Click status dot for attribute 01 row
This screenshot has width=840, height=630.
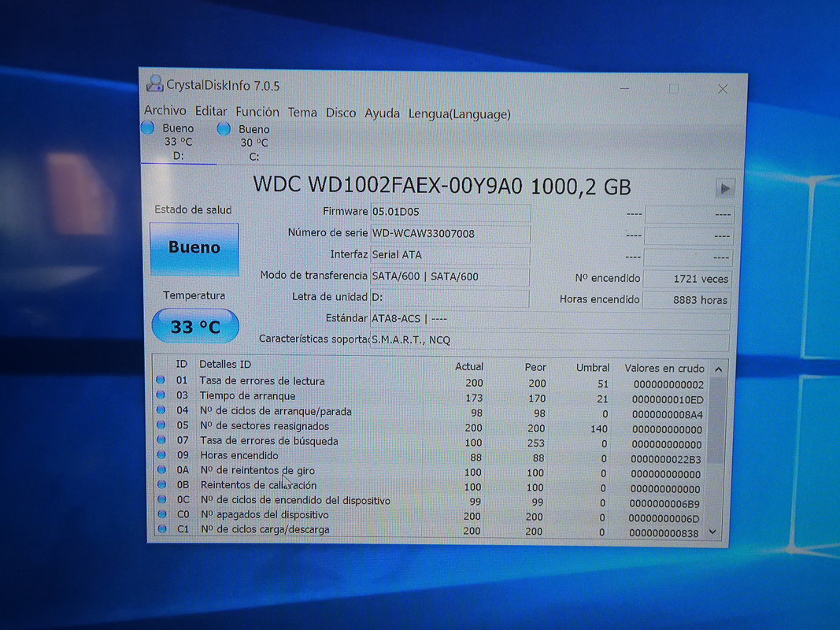click(160, 380)
